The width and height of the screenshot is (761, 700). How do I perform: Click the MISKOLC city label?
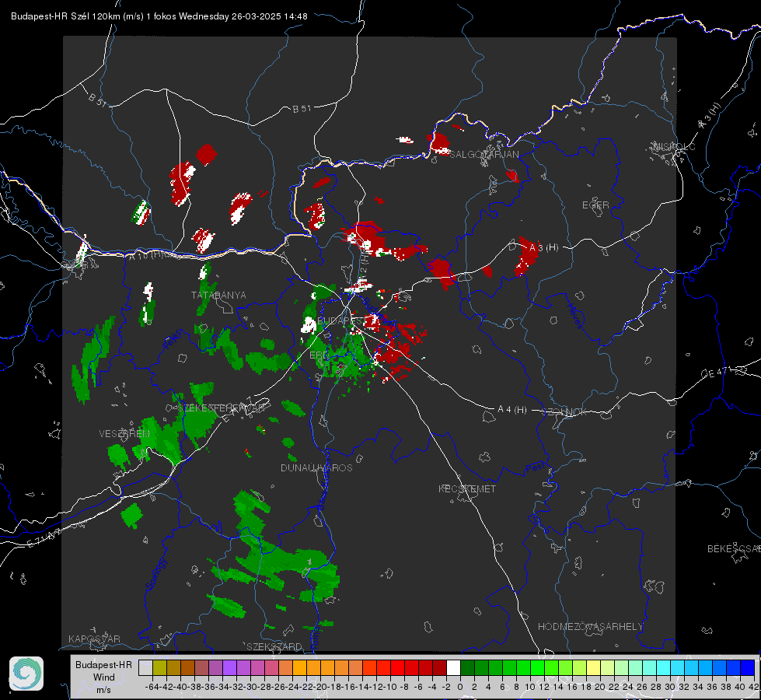point(674,147)
